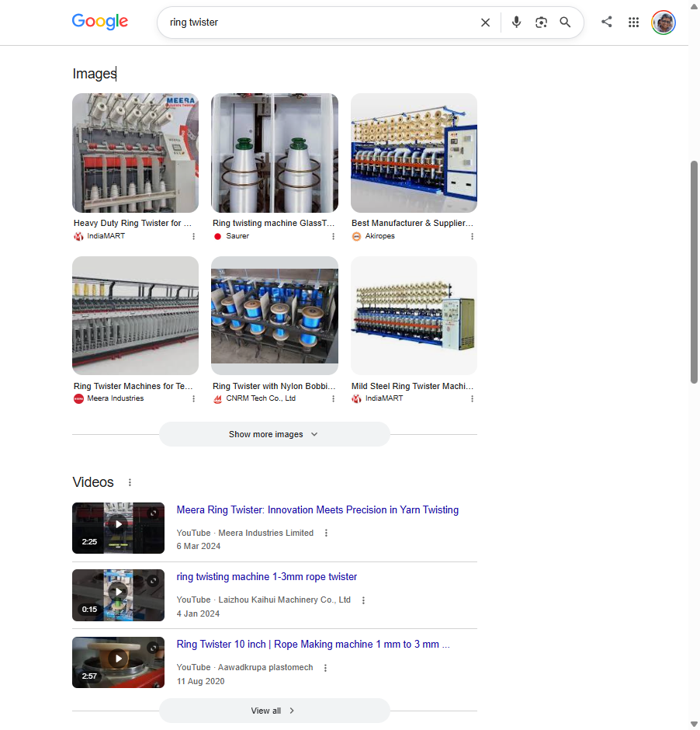The width and height of the screenshot is (700, 730).
Task: Click the Images section heading
Action: tap(95, 74)
